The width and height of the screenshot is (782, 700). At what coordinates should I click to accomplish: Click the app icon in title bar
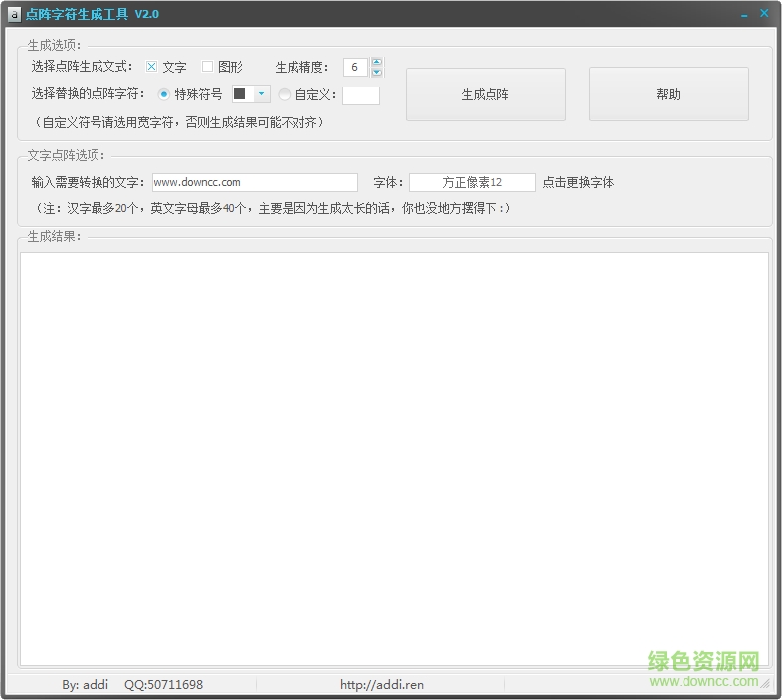(x=15, y=15)
